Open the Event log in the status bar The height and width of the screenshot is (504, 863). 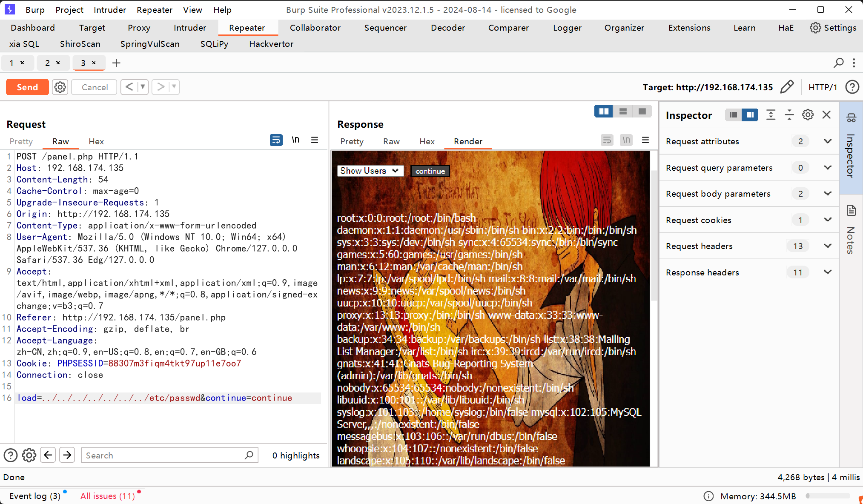[35, 496]
